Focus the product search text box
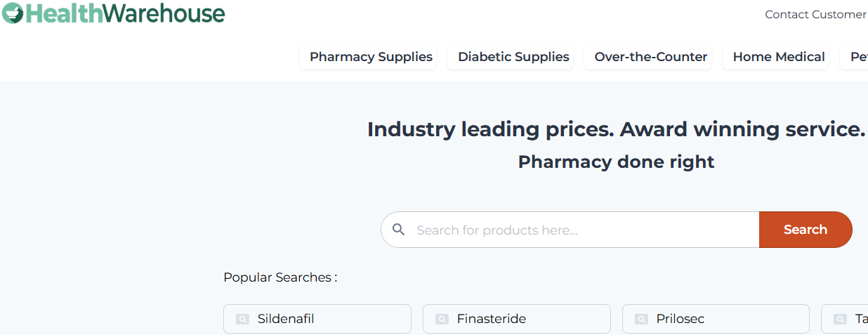Image resolution: width=868 pixels, height=335 pixels. coord(583,230)
